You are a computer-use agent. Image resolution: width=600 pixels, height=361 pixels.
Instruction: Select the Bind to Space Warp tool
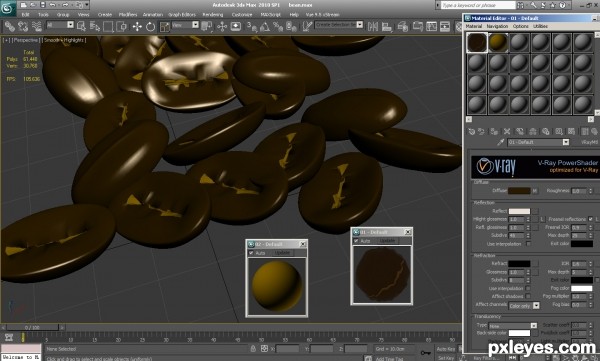click(x=36, y=26)
